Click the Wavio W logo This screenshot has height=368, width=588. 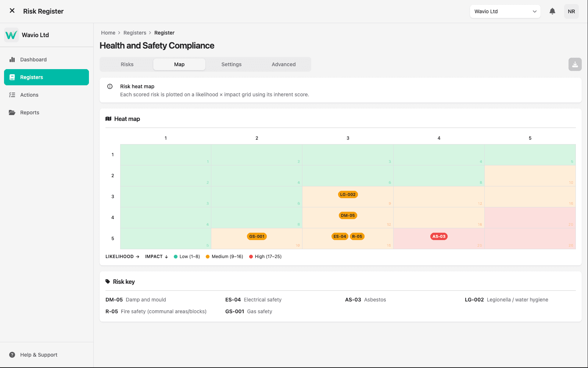point(11,35)
